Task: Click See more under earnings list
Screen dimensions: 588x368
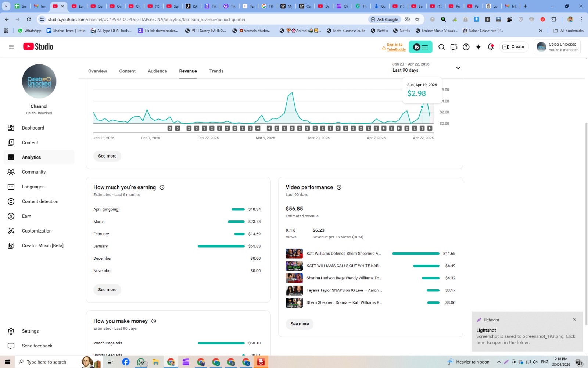Action: (x=107, y=290)
